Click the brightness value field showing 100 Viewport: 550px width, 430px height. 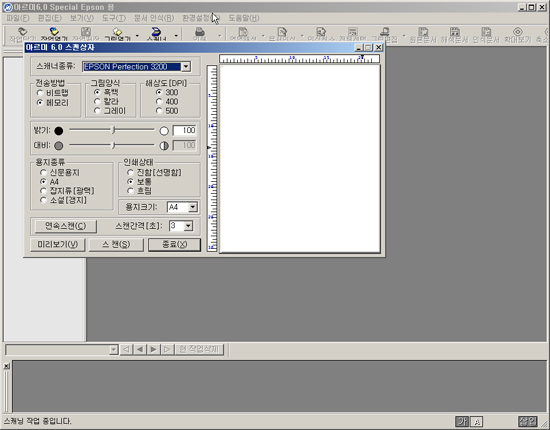coord(185,130)
